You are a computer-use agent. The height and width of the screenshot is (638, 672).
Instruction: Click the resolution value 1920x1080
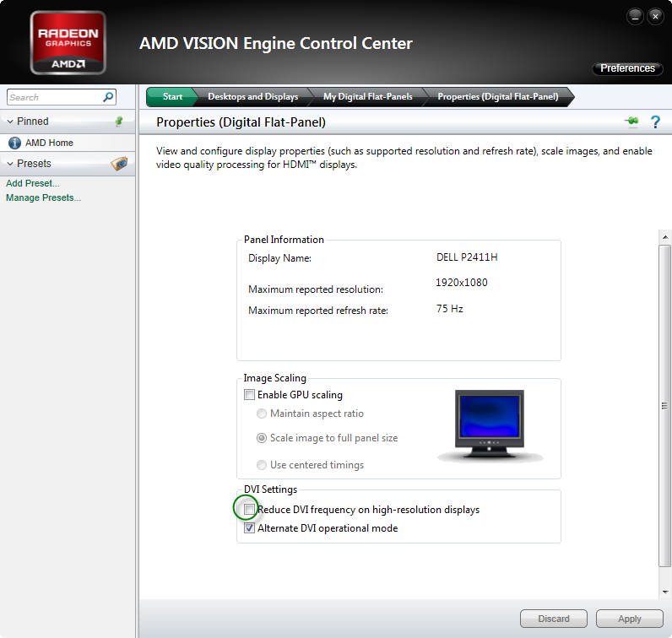pyautogui.click(x=461, y=283)
